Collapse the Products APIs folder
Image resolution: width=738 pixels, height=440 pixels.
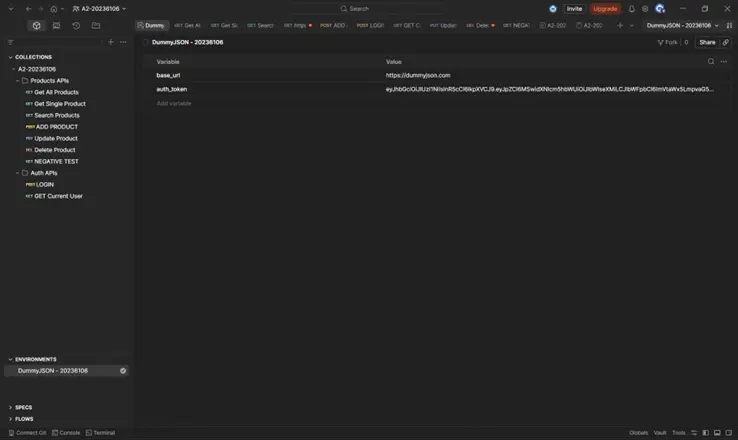pyautogui.click(x=18, y=81)
